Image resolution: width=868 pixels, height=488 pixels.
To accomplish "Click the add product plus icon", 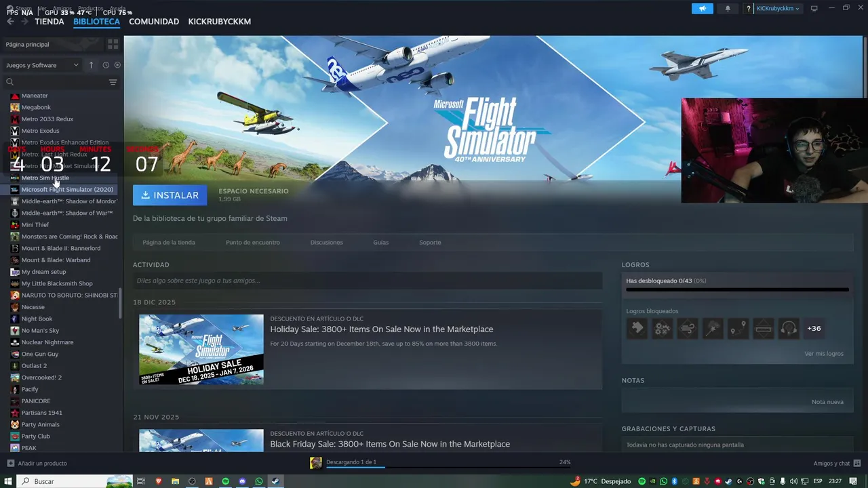I will 10,464.
